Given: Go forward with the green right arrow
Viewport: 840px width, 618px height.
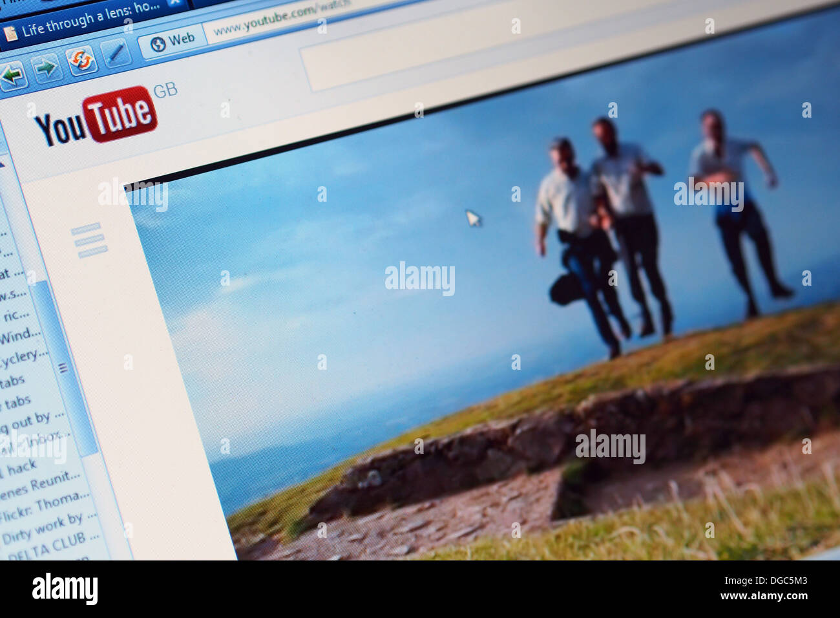Looking at the screenshot, I should (x=46, y=68).
